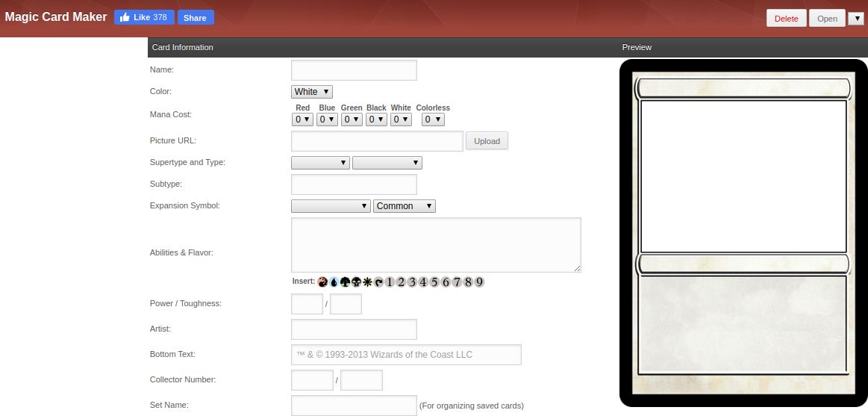This screenshot has width=868, height=416.
Task: Upload a card picture
Action: click(x=487, y=140)
